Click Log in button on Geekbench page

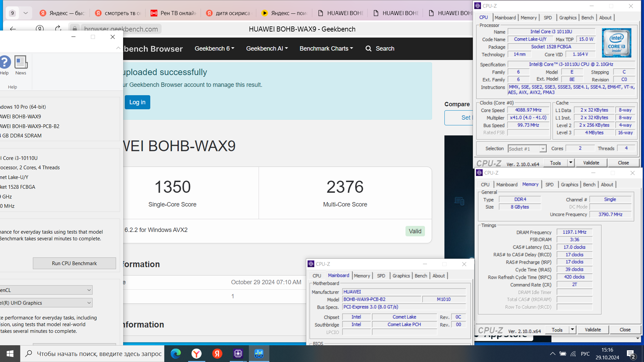[138, 102]
